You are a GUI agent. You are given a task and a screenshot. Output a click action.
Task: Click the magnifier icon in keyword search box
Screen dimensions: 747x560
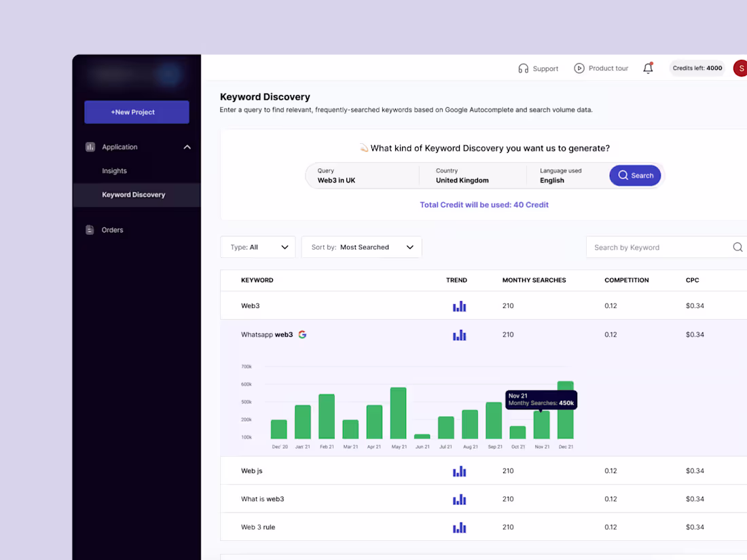737,247
